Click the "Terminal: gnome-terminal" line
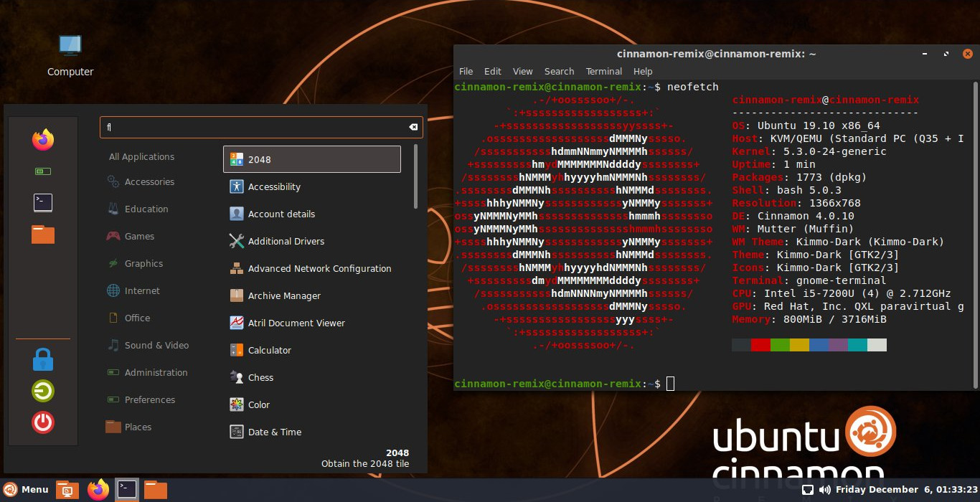The image size is (980, 502). [x=809, y=281]
